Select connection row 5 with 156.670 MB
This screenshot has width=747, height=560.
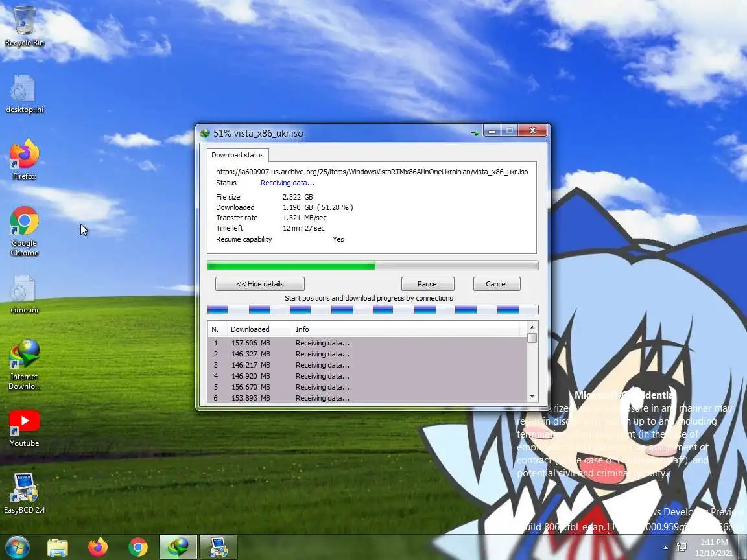(367, 387)
